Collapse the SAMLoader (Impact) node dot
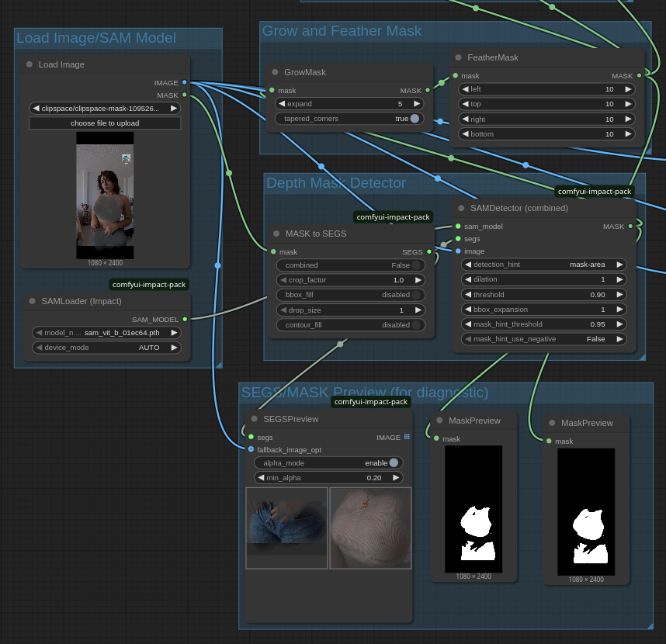666x644 pixels. [33, 301]
